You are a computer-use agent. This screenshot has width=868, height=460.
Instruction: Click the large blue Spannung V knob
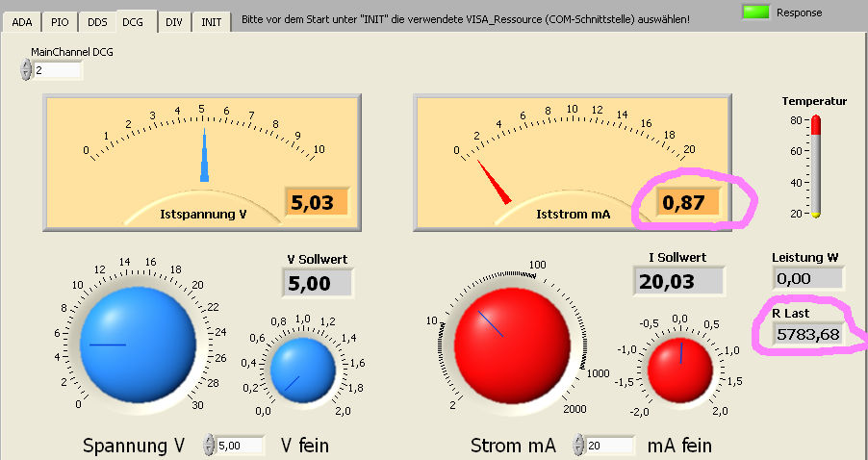click(138, 341)
